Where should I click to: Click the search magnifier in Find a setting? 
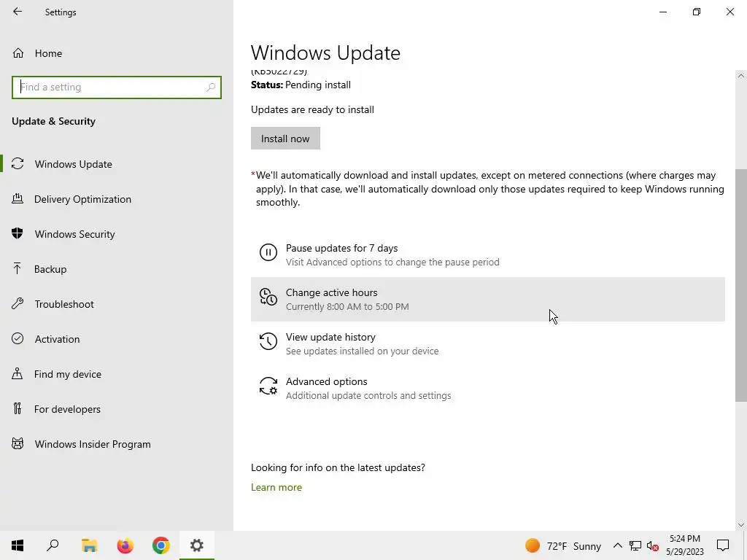(x=211, y=87)
